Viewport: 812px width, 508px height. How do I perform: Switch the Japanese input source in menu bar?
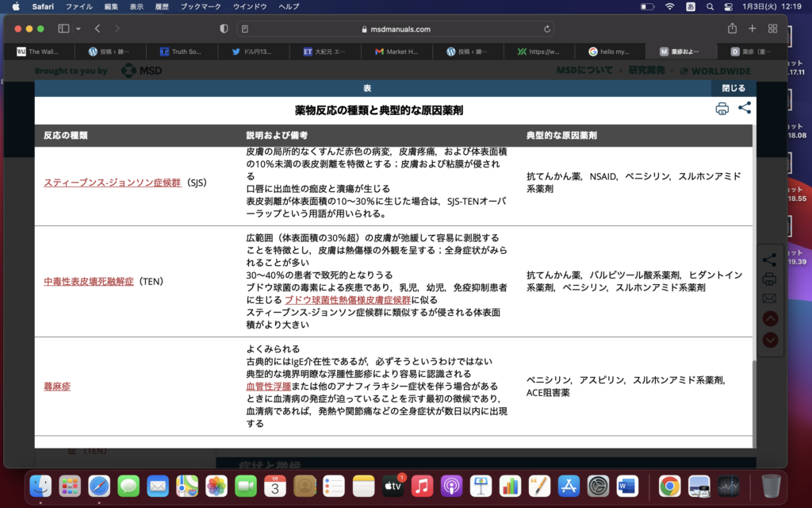coord(690,6)
